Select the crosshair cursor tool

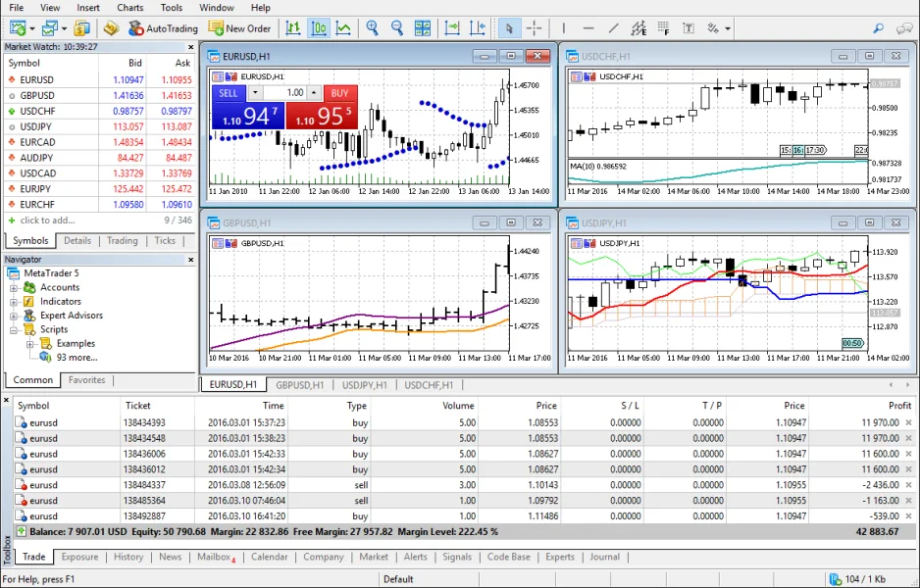[x=535, y=28]
